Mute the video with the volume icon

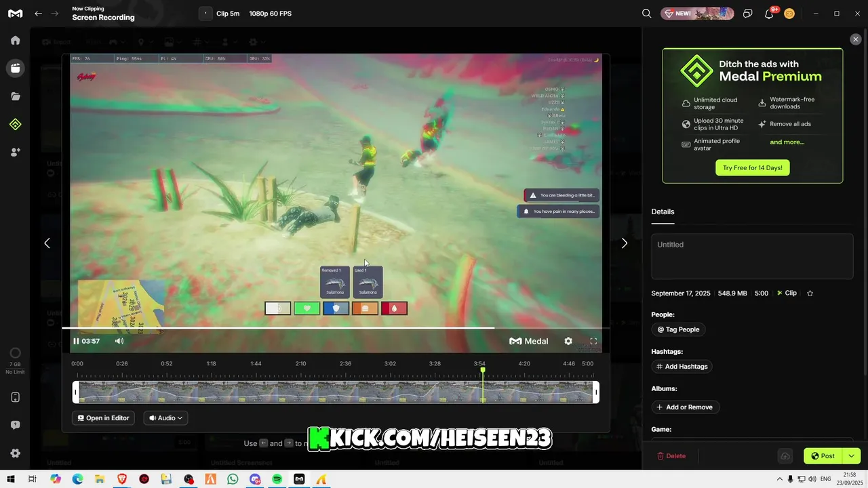119,341
